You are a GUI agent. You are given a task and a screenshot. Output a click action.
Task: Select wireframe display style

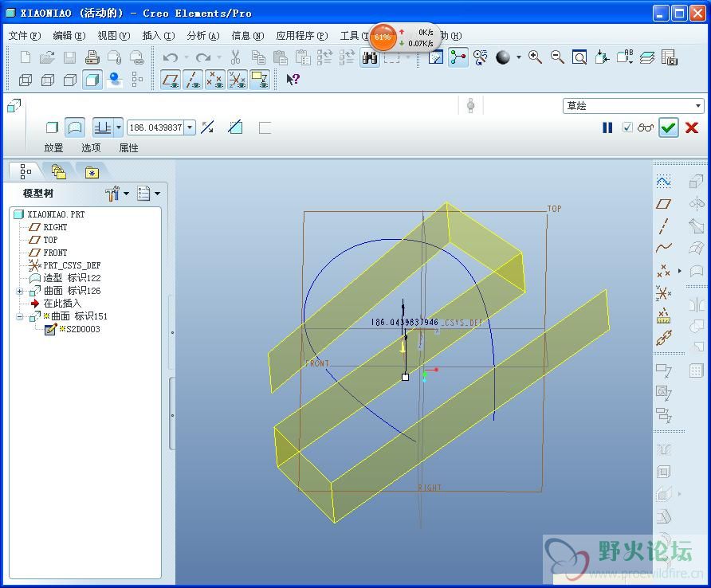[26, 80]
